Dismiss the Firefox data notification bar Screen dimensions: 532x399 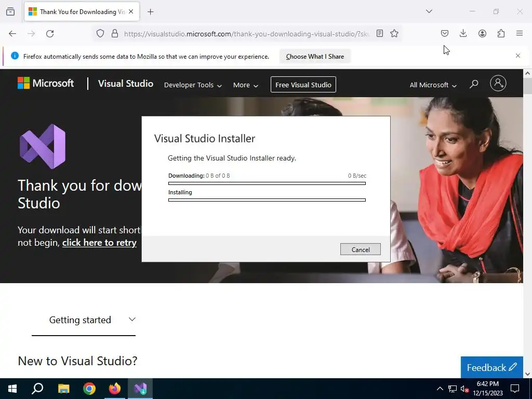518,56
